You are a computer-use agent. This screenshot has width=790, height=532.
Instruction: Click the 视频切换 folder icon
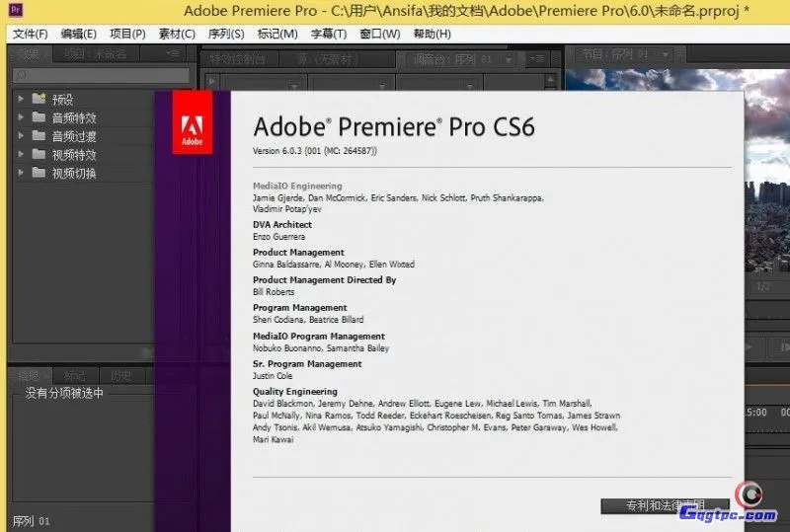[x=39, y=173]
